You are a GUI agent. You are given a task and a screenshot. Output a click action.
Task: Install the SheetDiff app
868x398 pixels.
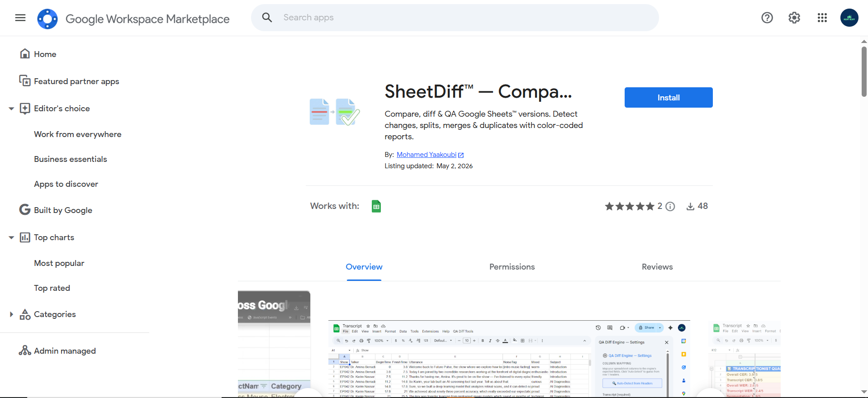click(x=669, y=98)
